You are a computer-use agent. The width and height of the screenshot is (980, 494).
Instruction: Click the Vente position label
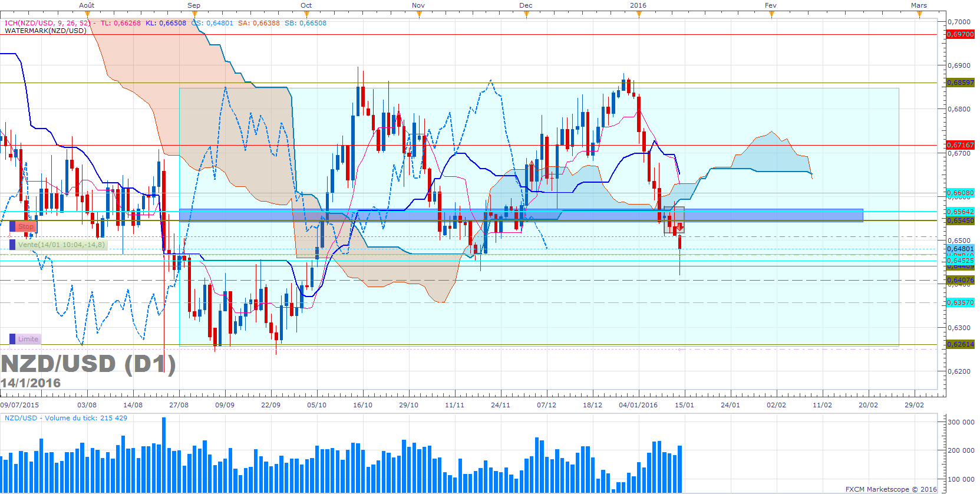61,245
